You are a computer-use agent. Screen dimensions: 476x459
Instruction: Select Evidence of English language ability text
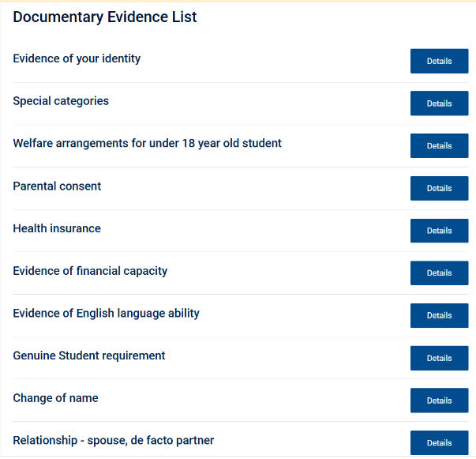point(106,313)
